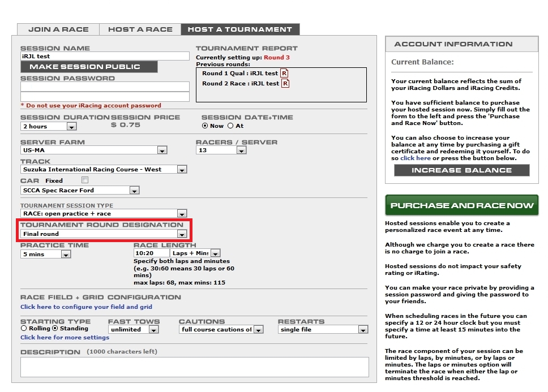Select the At date/time radio button
The image size is (548, 392).
point(230,126)
